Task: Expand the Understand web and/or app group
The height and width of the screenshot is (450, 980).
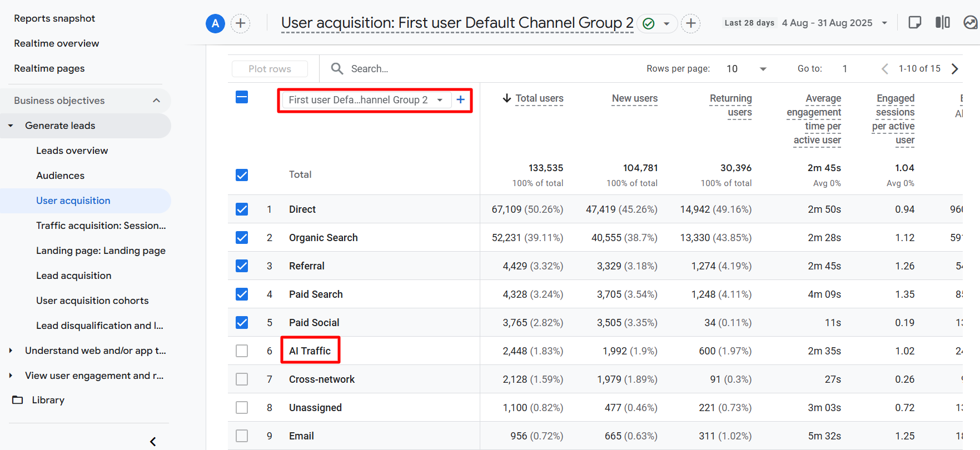Action: point(11,351)
